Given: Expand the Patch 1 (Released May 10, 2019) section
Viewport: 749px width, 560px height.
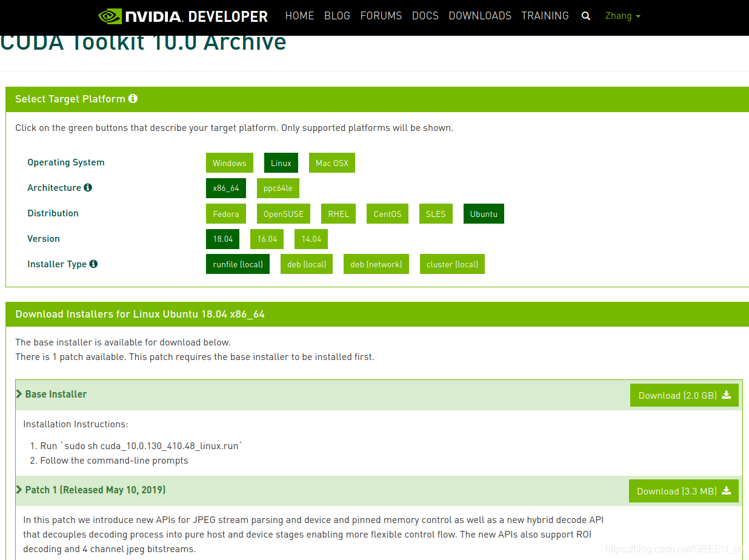Looking at the screenshot, I should pyautogui.click(x=91, y=490).
